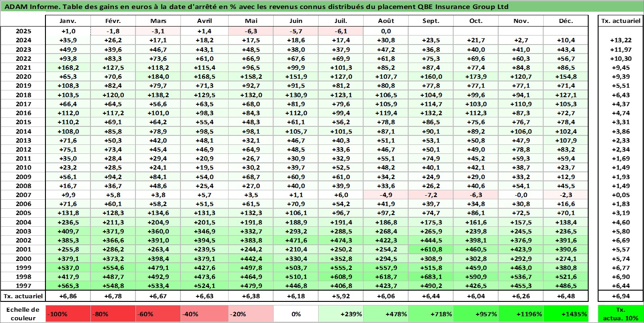Click the Avril column header

[204, 21]
